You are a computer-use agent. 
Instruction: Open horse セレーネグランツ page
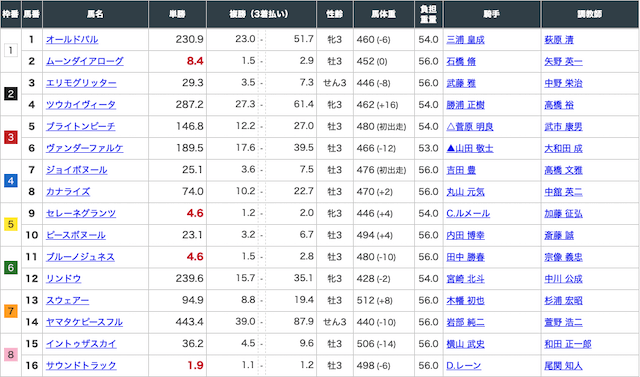point(81,213)
